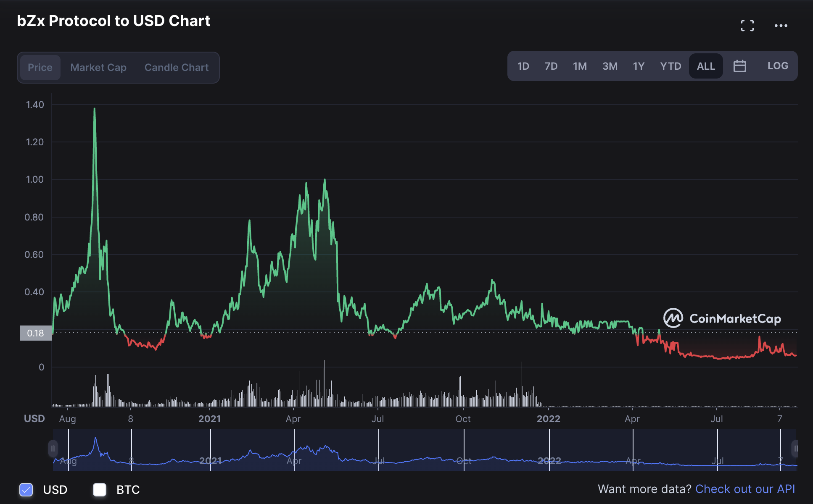The image size is (813, 504).
Task: Open the calendar date range picker
Action: click(739, 66)
